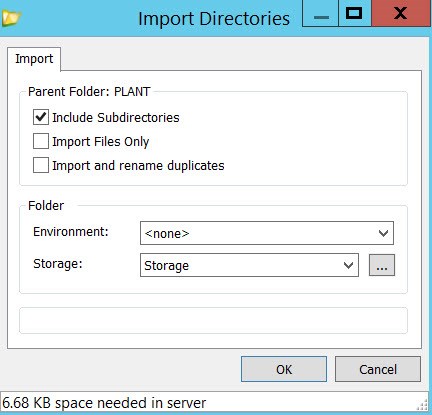
Task: Click the Include Subdirectories label
Action: [116, 118]
